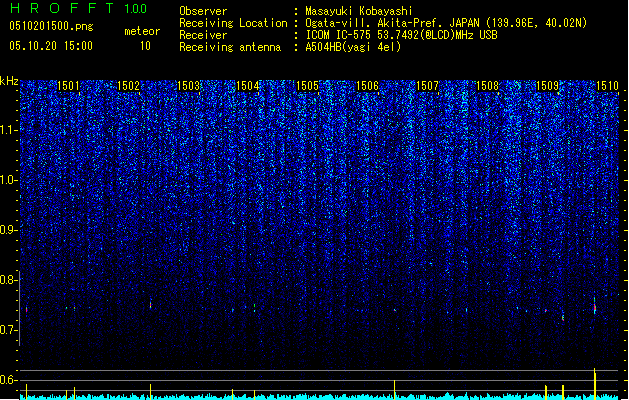Viewport: 629px width, 400px height.
Task: Click the 0.8 kHz frequency axis label
Action: 8,280
